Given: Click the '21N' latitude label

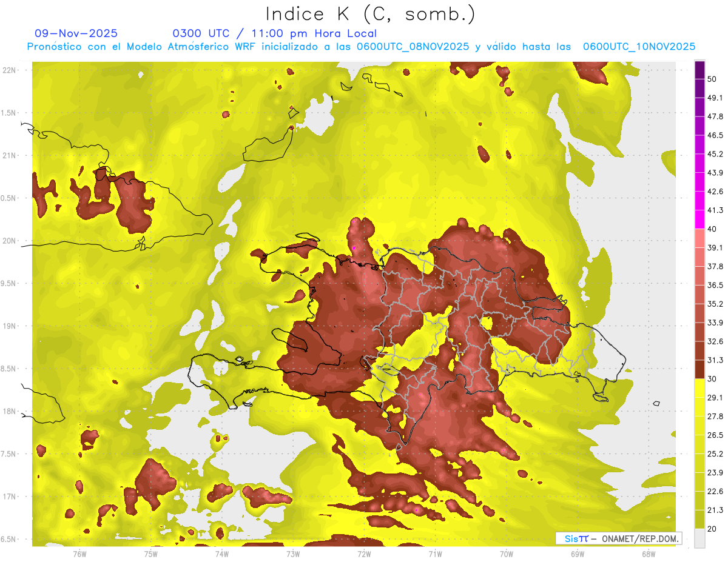Looking at the screenshot, I should click(9, 155).
